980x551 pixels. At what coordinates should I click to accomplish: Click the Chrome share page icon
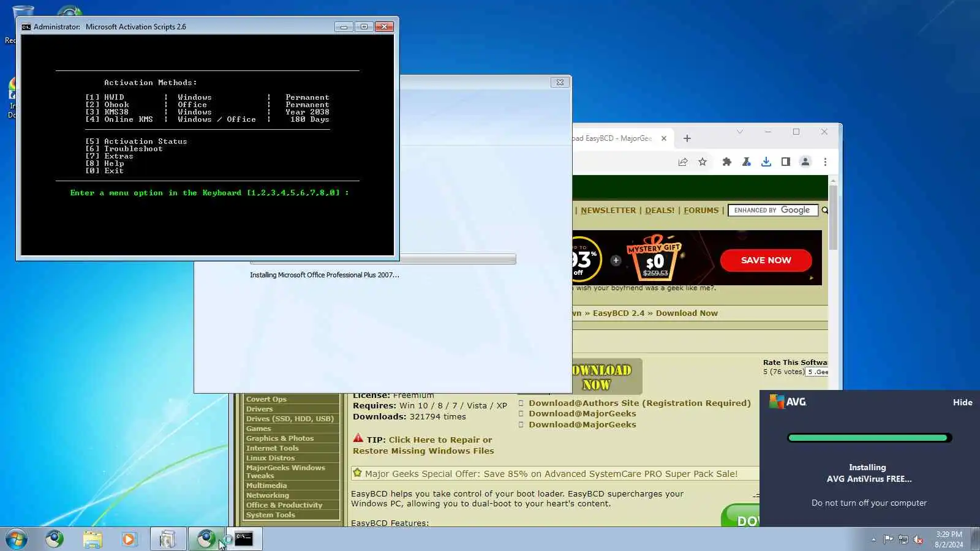tap(683, 162)
